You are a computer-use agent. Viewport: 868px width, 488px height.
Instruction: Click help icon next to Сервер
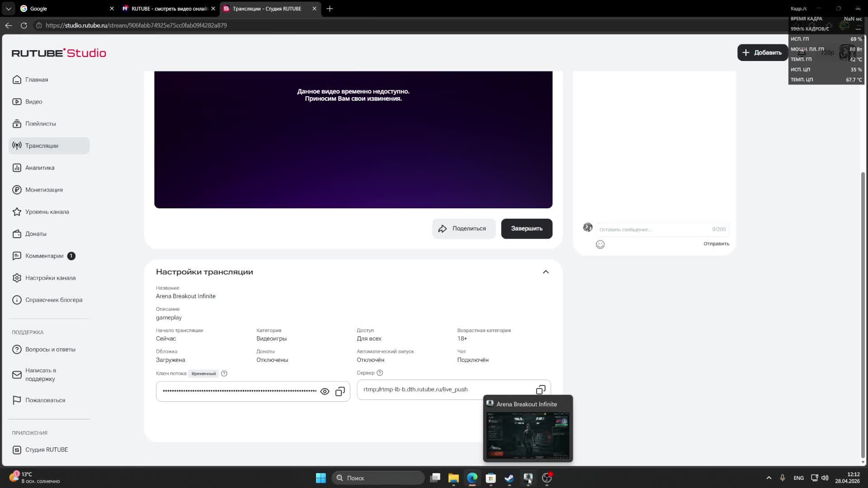(380, 373)
